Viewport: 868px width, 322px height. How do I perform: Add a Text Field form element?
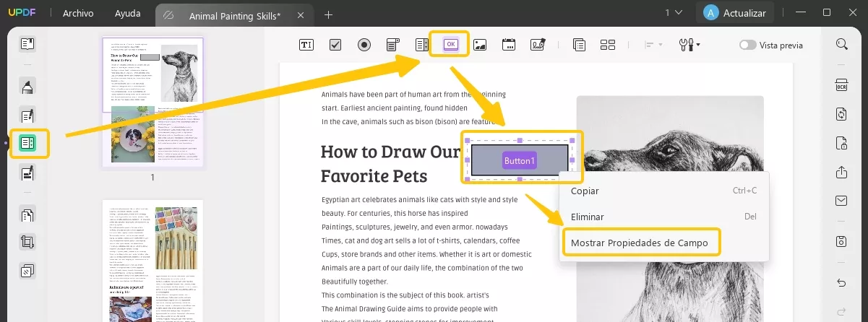coord(306,45)
